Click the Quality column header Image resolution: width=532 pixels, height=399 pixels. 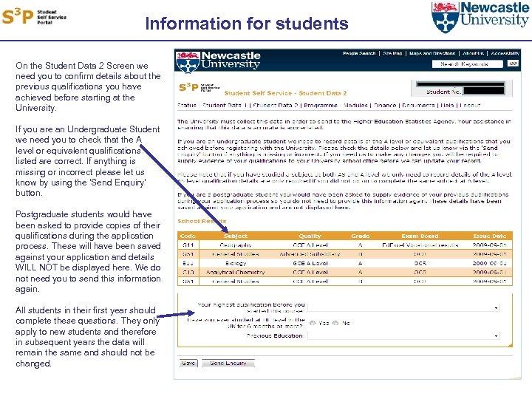[310, 236]
